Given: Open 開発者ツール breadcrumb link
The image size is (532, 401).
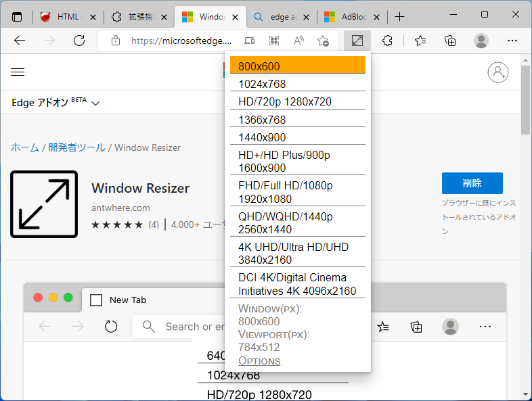Looking at the screenshot, I should (76, 147).
